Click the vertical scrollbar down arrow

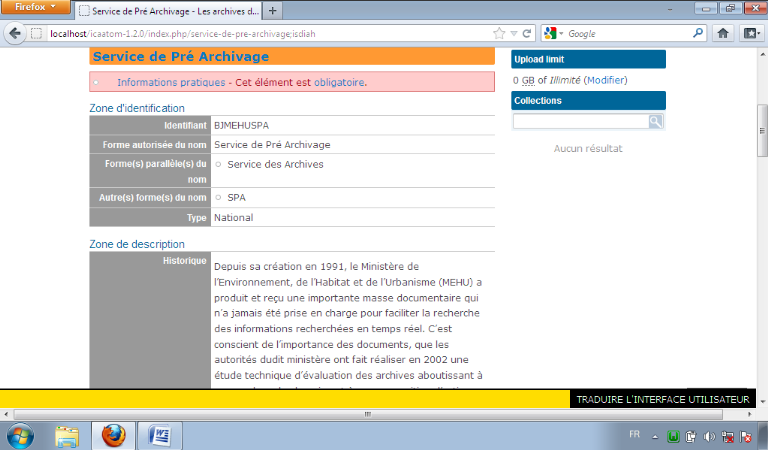coord(762,402)
